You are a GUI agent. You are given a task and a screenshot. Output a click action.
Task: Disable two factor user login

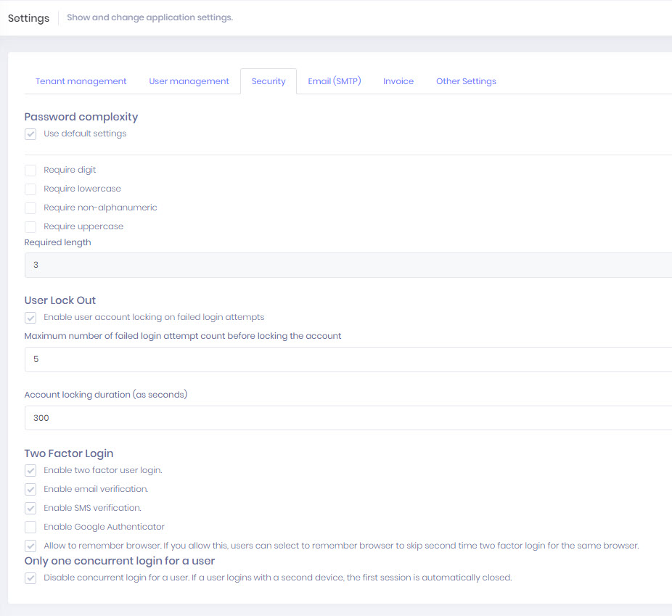point(30,470)
